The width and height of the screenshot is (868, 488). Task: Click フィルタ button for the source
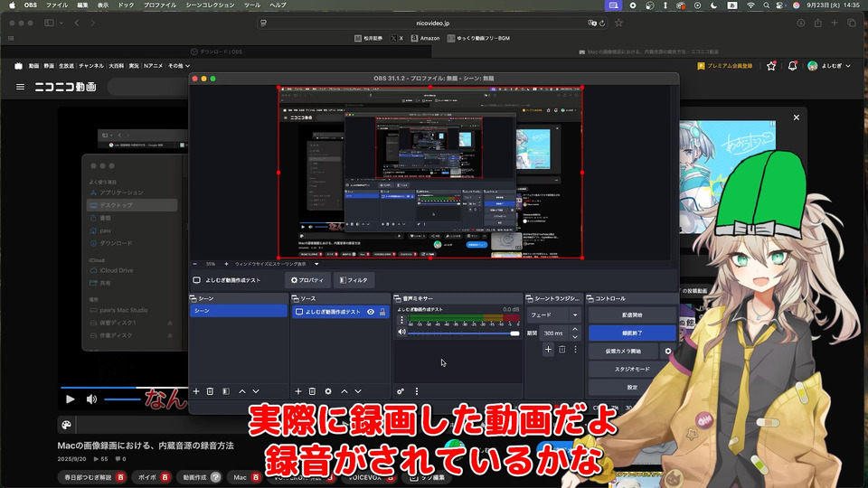click(354, 280)
